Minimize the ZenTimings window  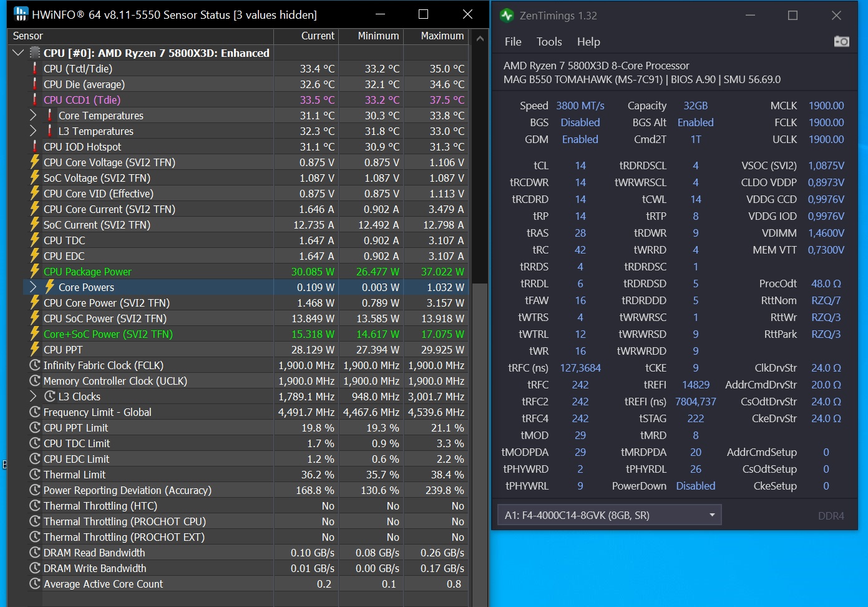pyautogui.click(x=750, y=16)
